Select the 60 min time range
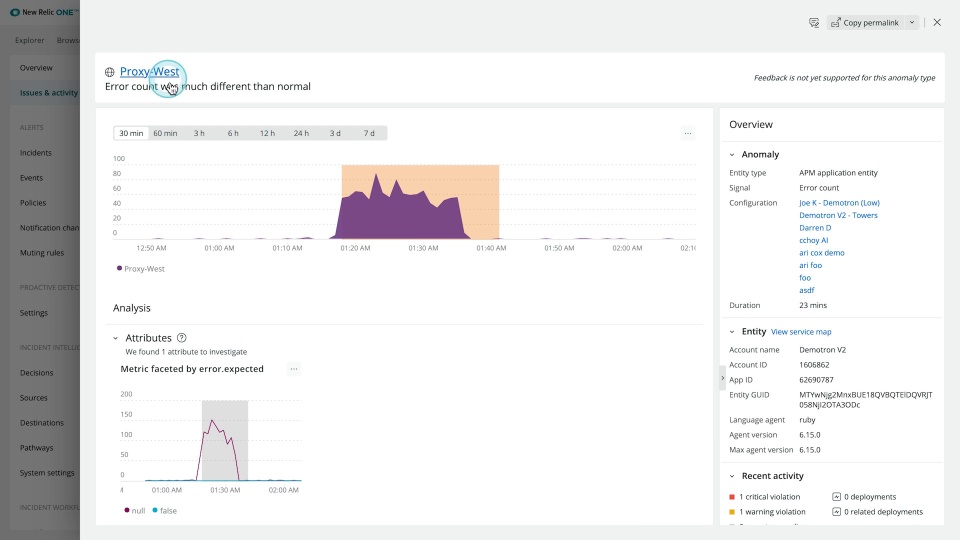The height and width of the screenshot is (540, 960). pos(165,133)
